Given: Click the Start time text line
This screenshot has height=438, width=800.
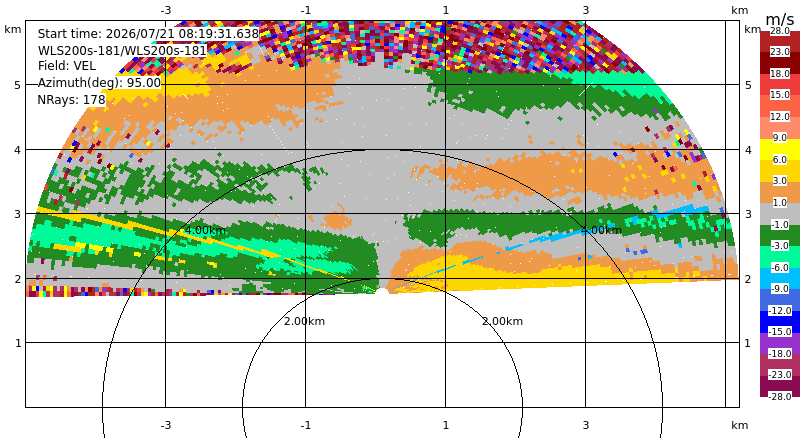Looking at the screenshot, I should click(x=148, y=34).
